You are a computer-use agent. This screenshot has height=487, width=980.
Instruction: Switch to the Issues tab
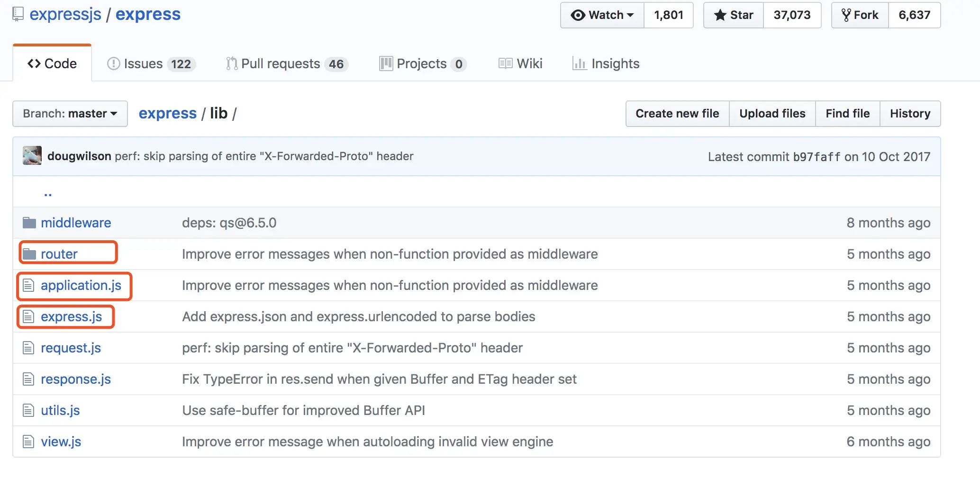151,63
